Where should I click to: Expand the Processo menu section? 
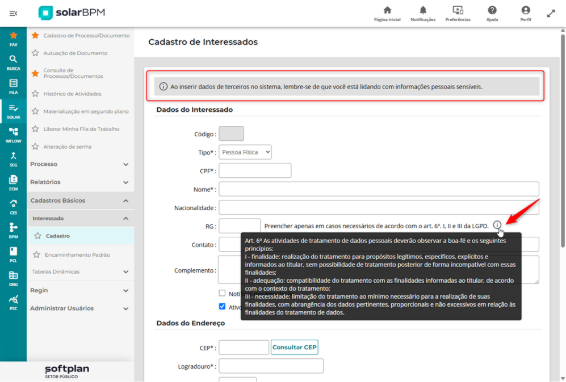coord(80,164)
